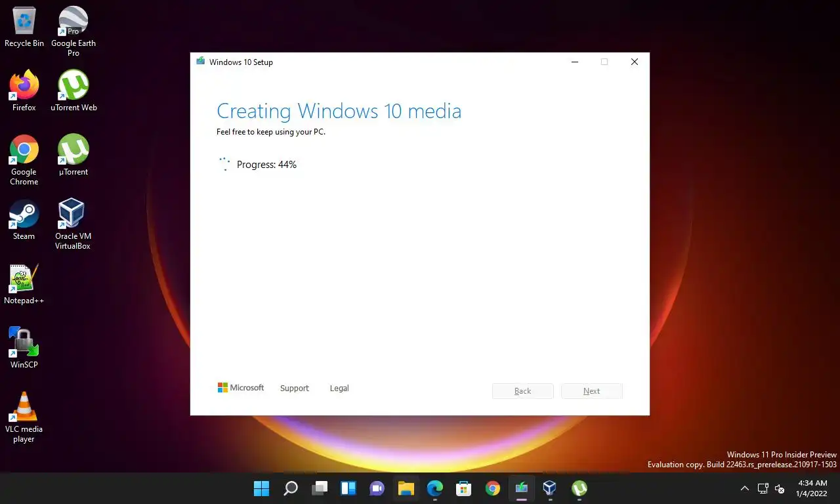Click the 'Progress: 44%' text
Viewport: 840px width, 504px height.
pos(266,165)
